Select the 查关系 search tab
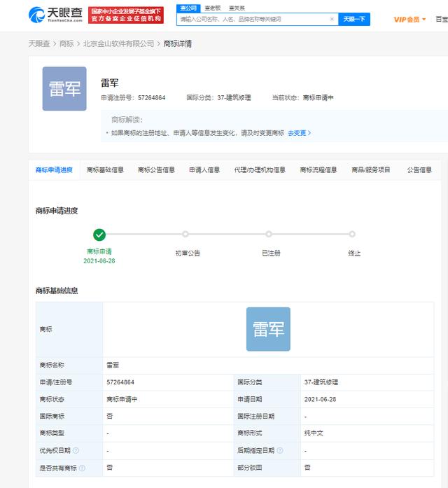Image resolution: width=448 pixels, height=488 pixels. click(x=237, y=8)
